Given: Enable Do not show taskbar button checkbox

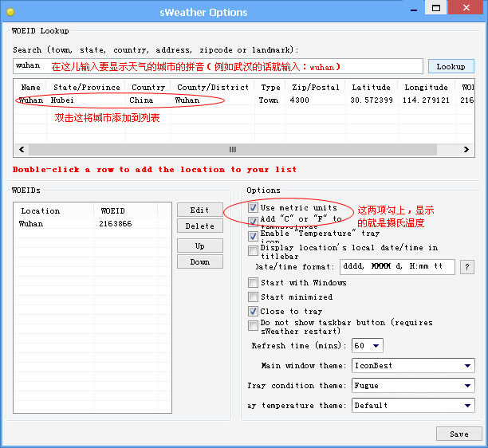Looking at the screenshot, I should point(253,326).
